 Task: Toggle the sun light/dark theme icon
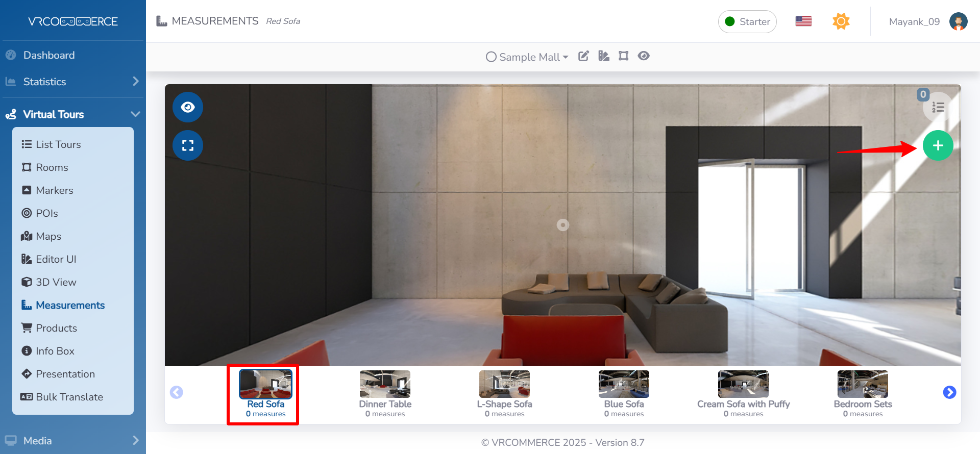[841, 21]
